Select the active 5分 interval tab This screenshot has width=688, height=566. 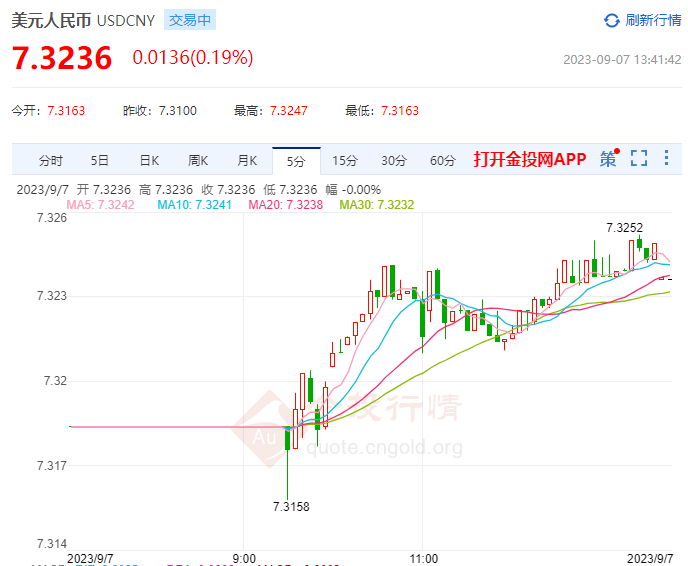click(296, 160)
